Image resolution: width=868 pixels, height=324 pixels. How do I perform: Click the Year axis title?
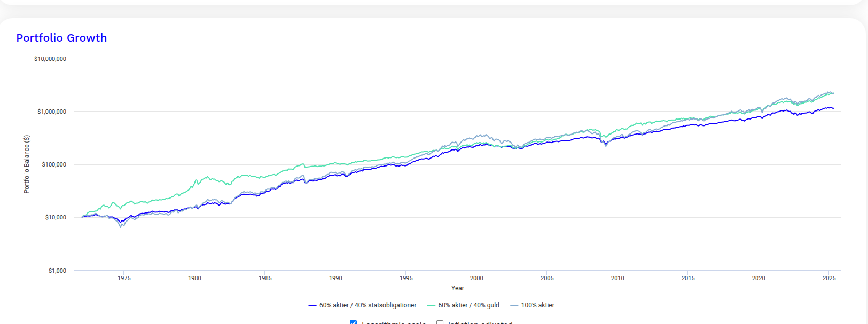(457, 288)
